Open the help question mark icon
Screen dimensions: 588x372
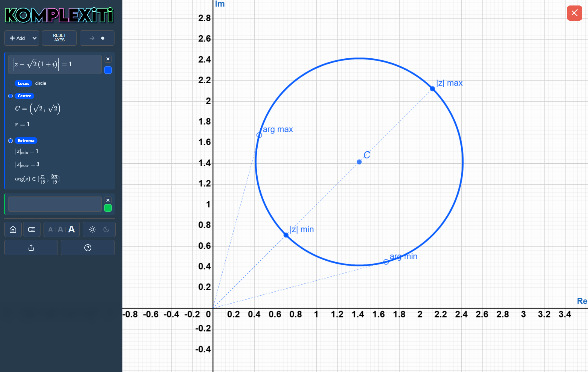pyautogui.click(x=88, y=248)
